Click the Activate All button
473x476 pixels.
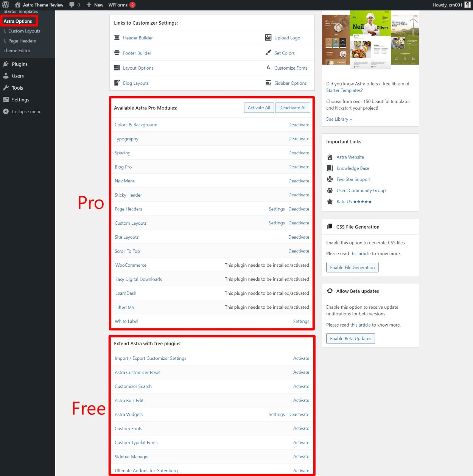(x=259, y=108)
